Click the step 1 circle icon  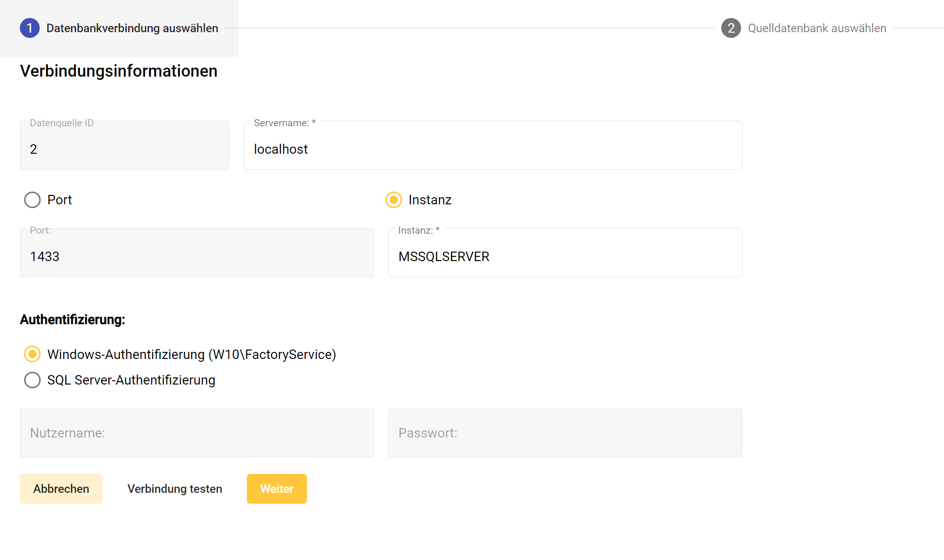pos(29,28)
